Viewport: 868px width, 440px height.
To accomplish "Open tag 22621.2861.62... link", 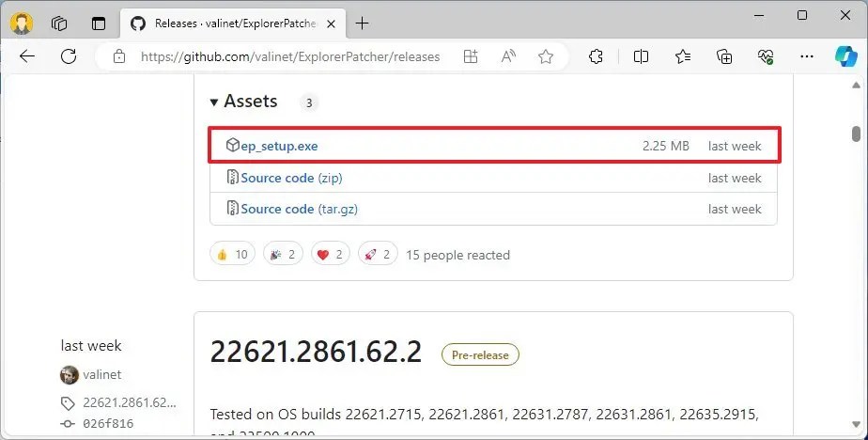I will 130,403.
